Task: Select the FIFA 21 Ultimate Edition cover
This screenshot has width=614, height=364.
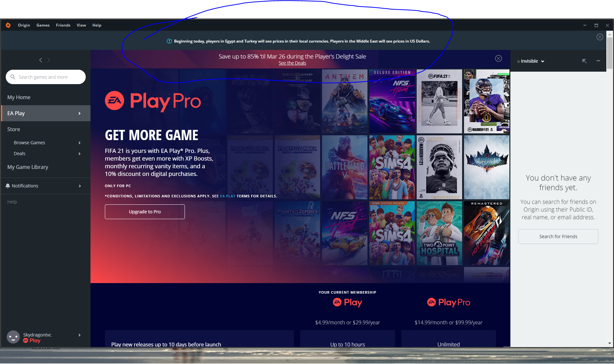Action: 439,101
